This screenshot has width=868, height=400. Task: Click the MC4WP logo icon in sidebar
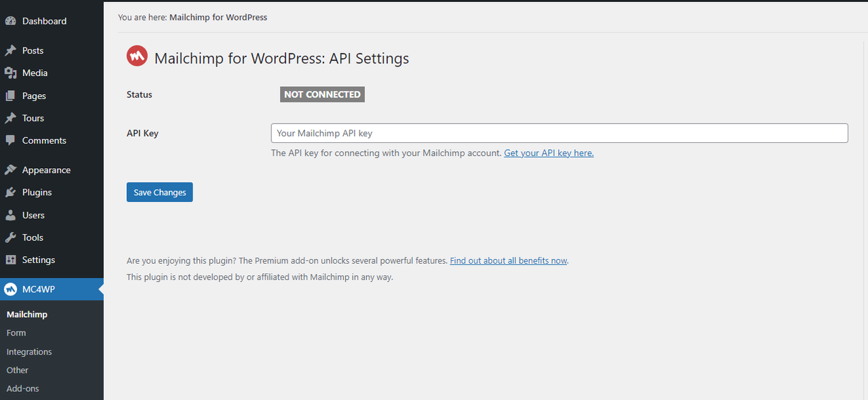point(10,289)
